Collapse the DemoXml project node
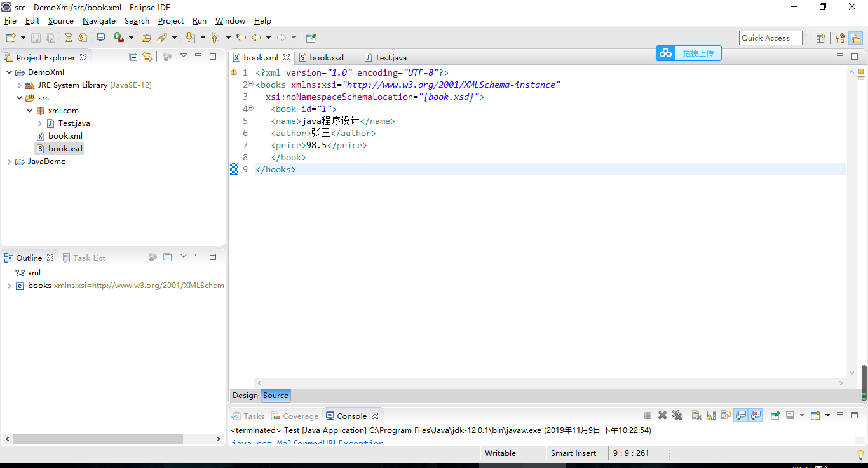The image size is (868, 468). tap(9, 72)
